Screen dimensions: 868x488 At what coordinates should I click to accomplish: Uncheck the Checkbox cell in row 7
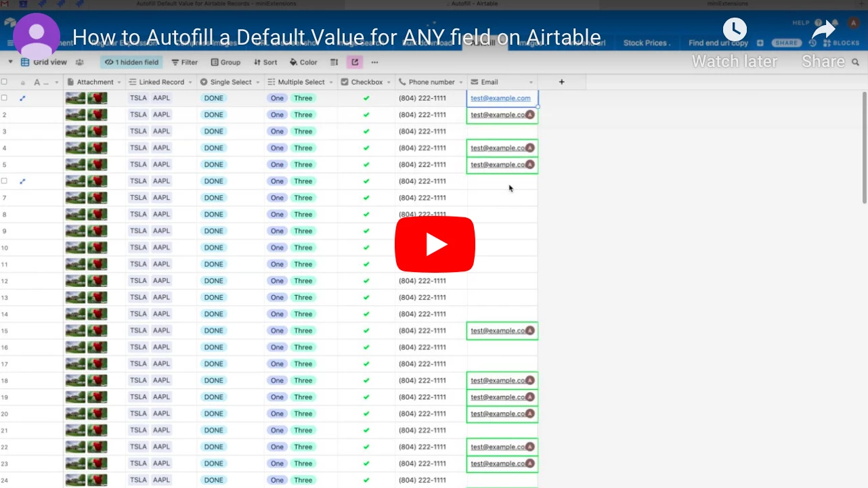366,198
